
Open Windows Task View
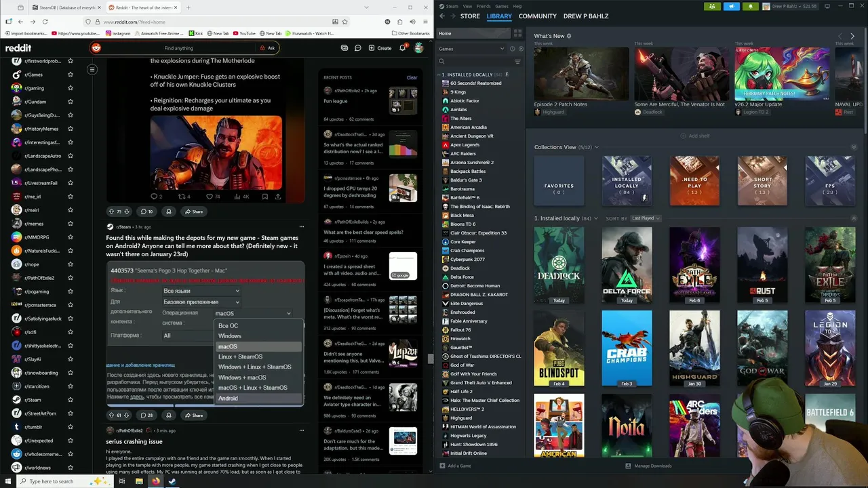(122, 481)
